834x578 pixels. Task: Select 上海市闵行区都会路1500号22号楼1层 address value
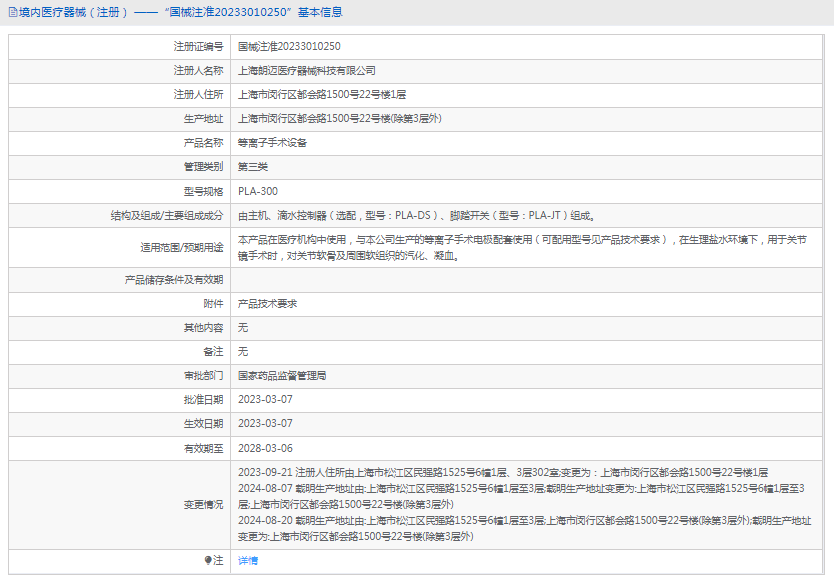click(322, 95)
